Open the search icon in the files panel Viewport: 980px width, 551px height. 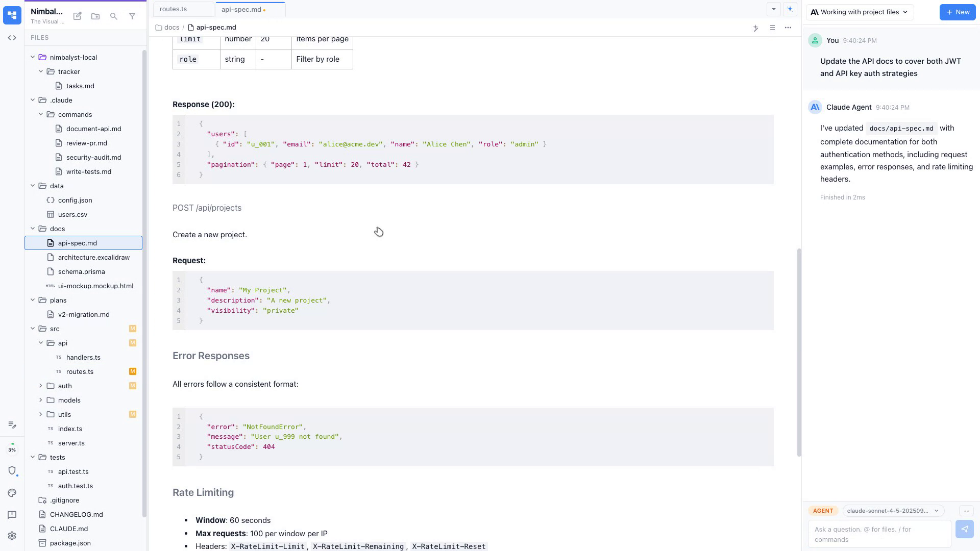(114, 16)
